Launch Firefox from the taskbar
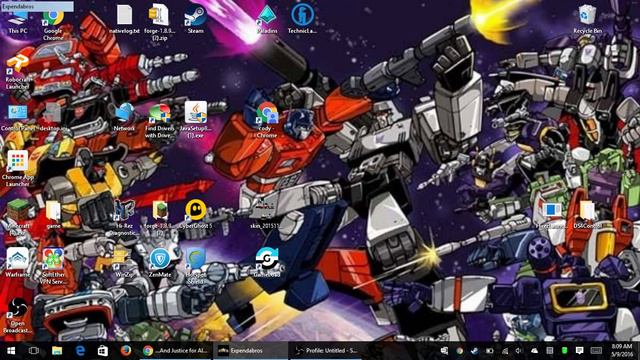The image size is (640, 360). click(x=126, y=351)
